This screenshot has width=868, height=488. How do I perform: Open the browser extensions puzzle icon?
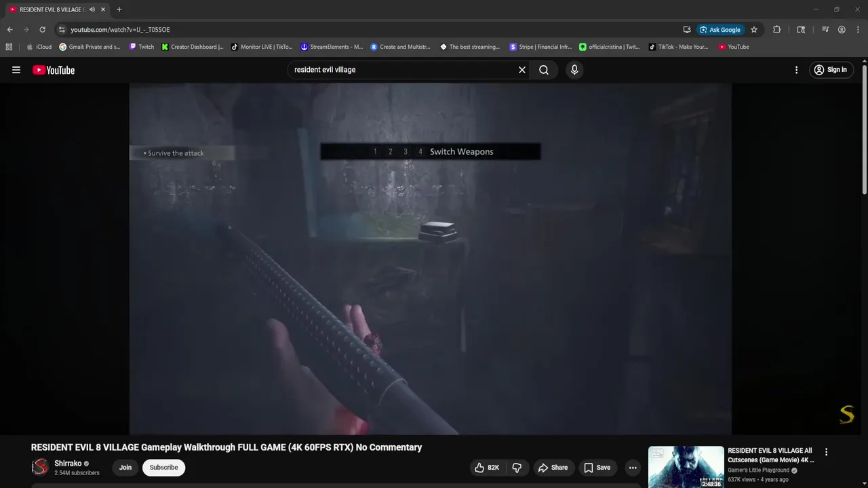(x=777, y=30)
